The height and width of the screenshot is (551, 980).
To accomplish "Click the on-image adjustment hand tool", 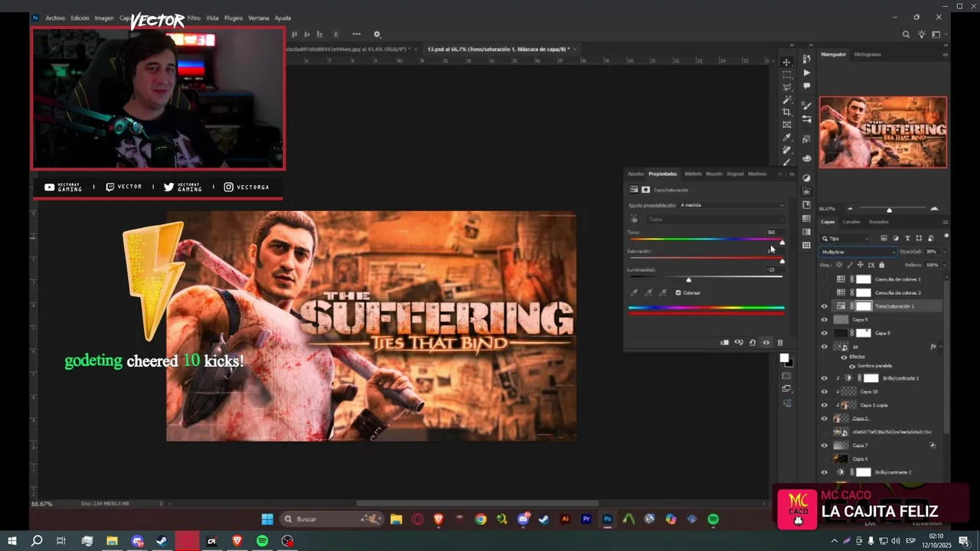I will 635,219.
